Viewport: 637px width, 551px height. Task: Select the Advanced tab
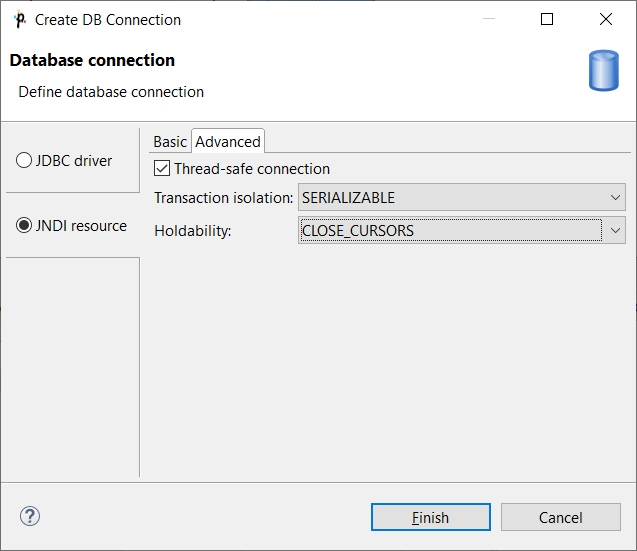pos(228,142)
